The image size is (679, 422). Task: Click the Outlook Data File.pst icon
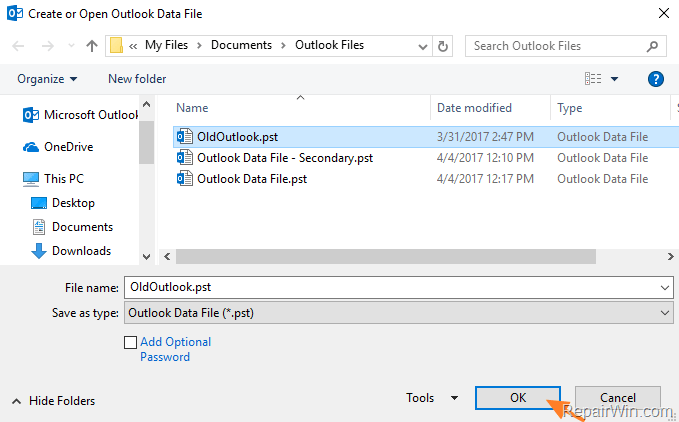point(185,178)
